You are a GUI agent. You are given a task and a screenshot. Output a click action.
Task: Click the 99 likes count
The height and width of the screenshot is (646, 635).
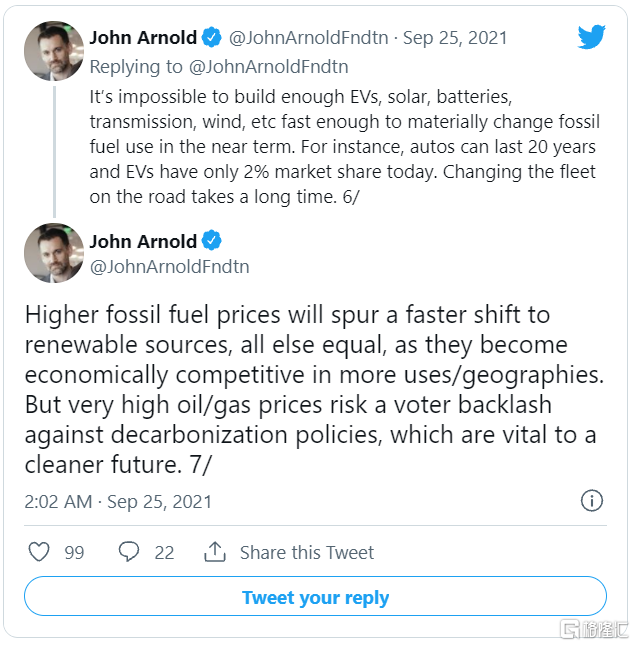pos(74,552)
